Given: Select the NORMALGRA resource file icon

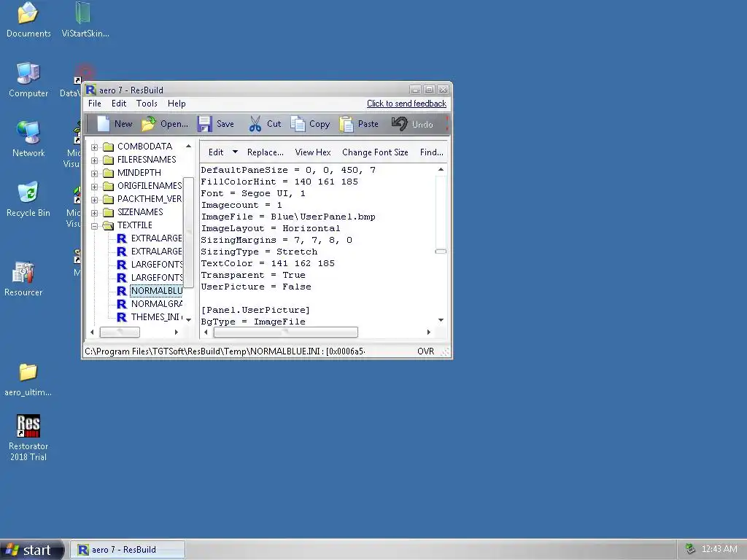Looking at the screenshot, I should point(122,304).
